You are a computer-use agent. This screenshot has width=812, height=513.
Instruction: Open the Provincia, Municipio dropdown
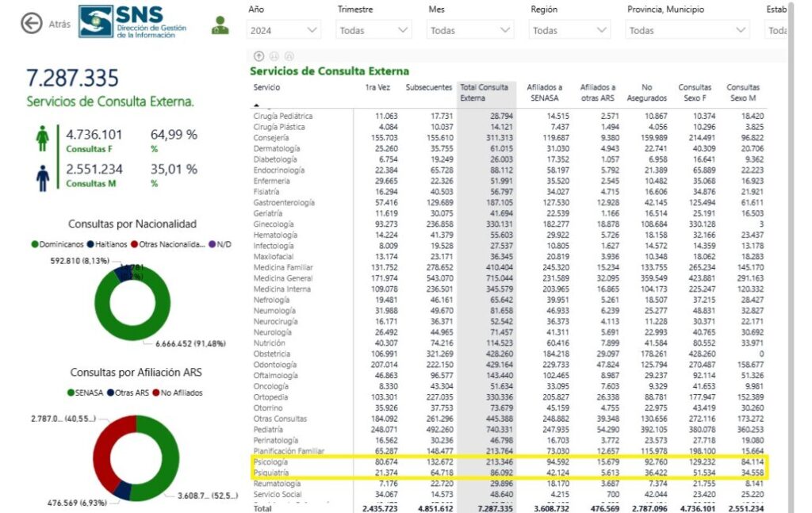tap(687, 31)
